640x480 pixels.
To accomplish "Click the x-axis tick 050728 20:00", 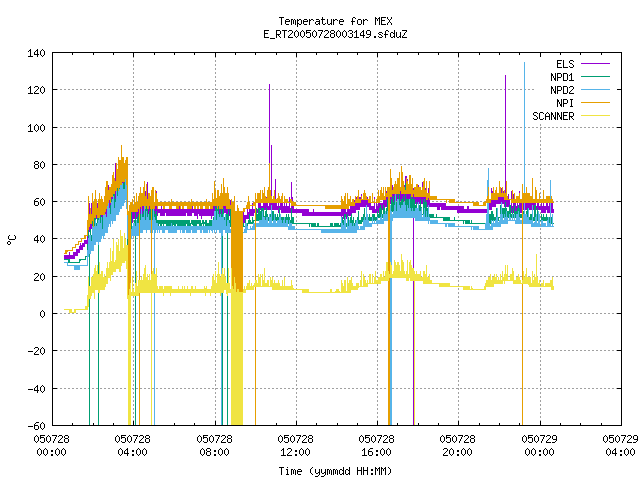I will [x=457, y=445].
